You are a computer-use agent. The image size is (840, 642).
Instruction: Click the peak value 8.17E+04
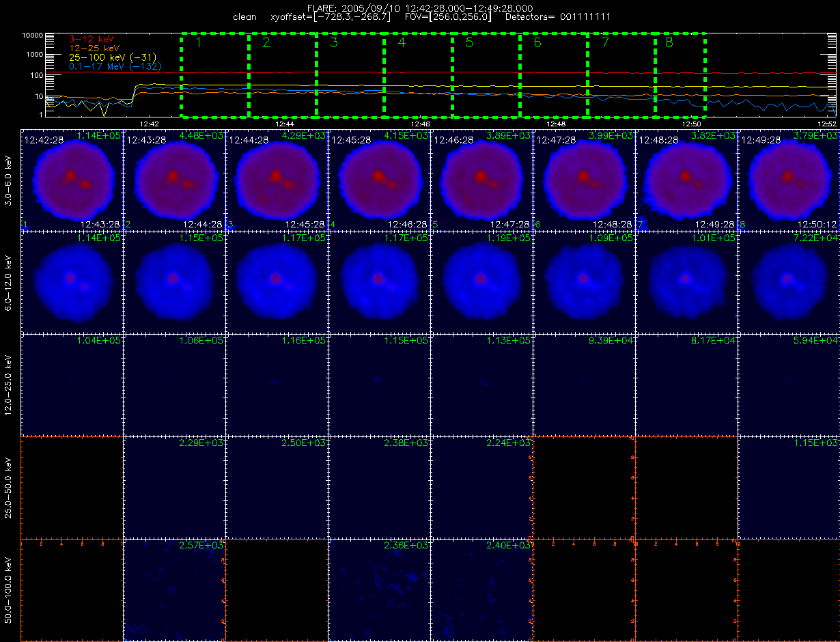point(714,340)
